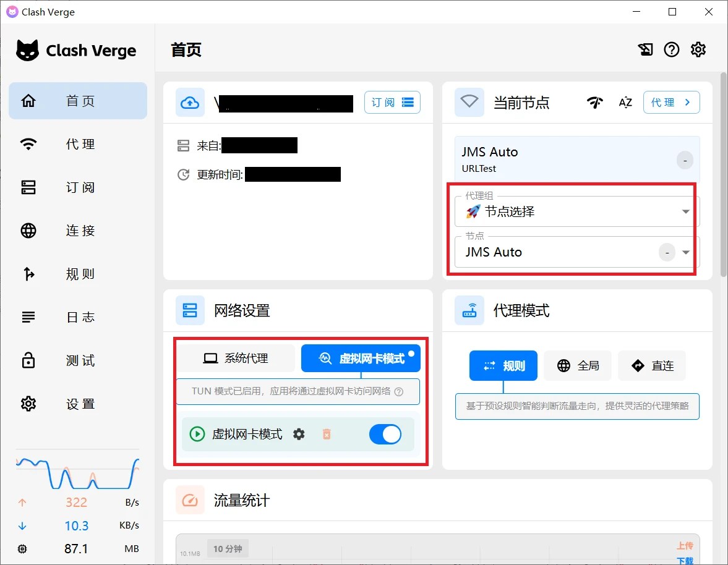Click the green play icon beside 虚拟网卡模式
The image size is (728, 565).
click(197, 434)
